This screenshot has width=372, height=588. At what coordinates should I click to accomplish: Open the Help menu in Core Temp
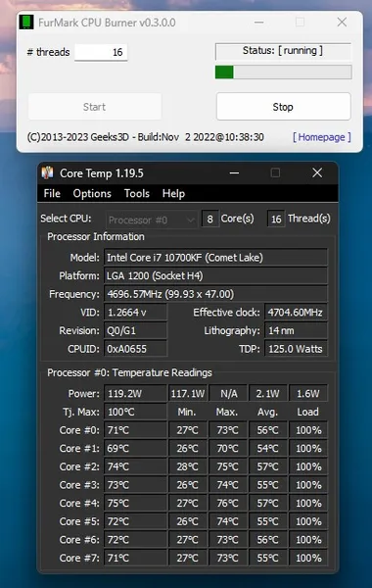click(173, 193)
